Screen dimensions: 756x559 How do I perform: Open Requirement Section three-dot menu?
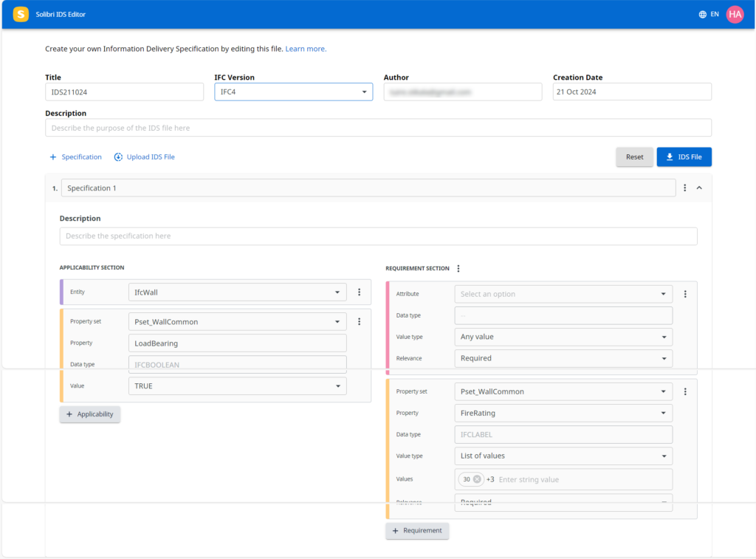tap(458, 269)
